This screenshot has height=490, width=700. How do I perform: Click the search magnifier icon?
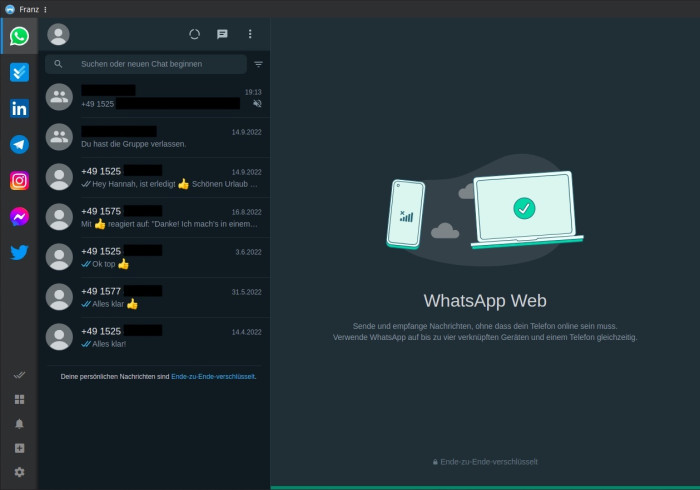click(x=58, y=64)
